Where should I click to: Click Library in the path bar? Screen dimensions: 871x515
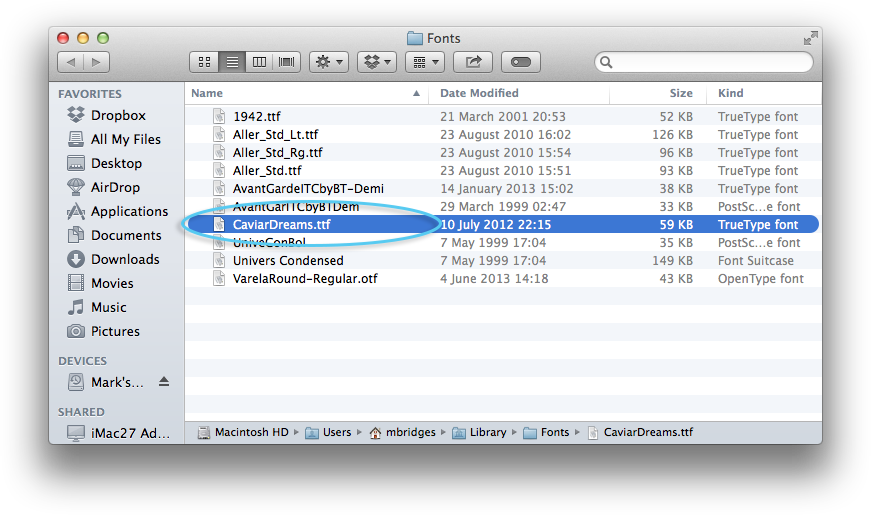(x=479, y=432)
